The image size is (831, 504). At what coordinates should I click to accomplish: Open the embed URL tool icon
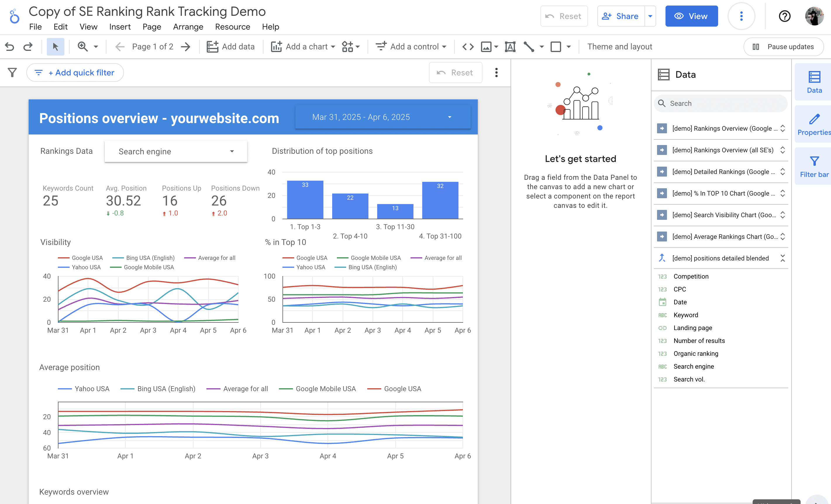468,46
